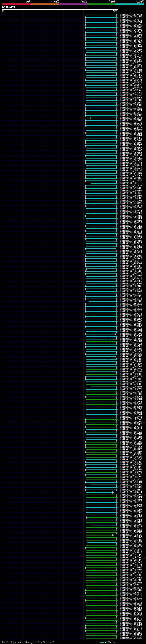
Task: Click the UniRef100_Q0PIW2 hit name
Action: click(x=131, y=30)
